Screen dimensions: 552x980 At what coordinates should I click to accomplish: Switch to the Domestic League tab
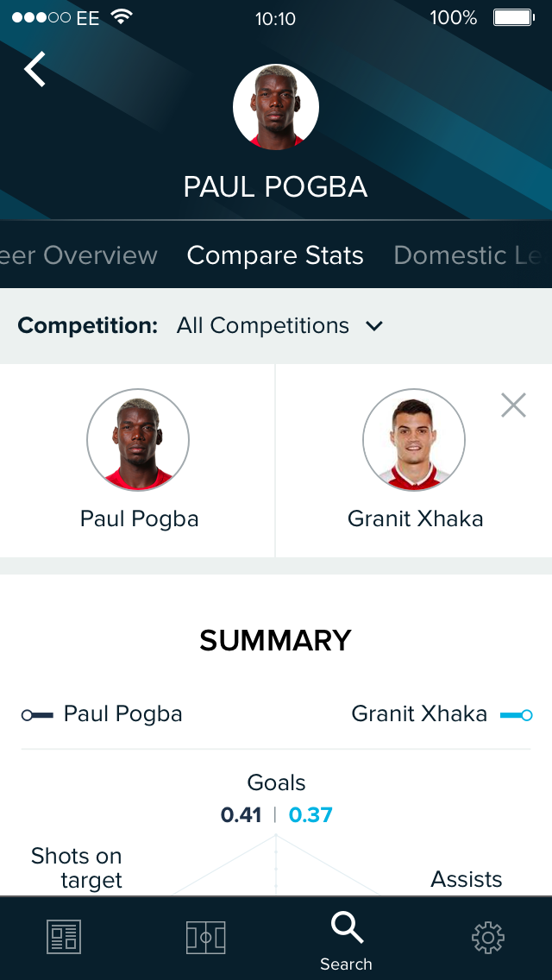coord(470,255)
